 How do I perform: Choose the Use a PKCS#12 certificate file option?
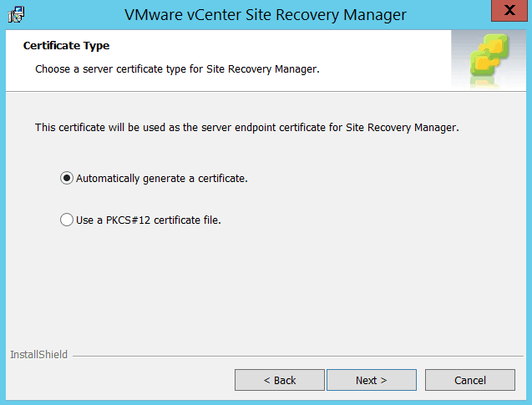point(67,220)
